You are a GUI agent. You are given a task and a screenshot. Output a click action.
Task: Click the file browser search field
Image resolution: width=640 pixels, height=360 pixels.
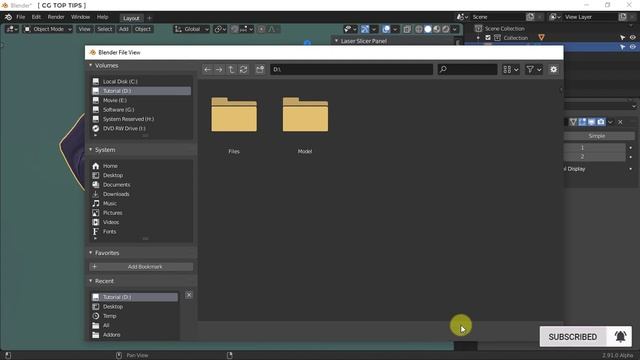pos(467,69)
